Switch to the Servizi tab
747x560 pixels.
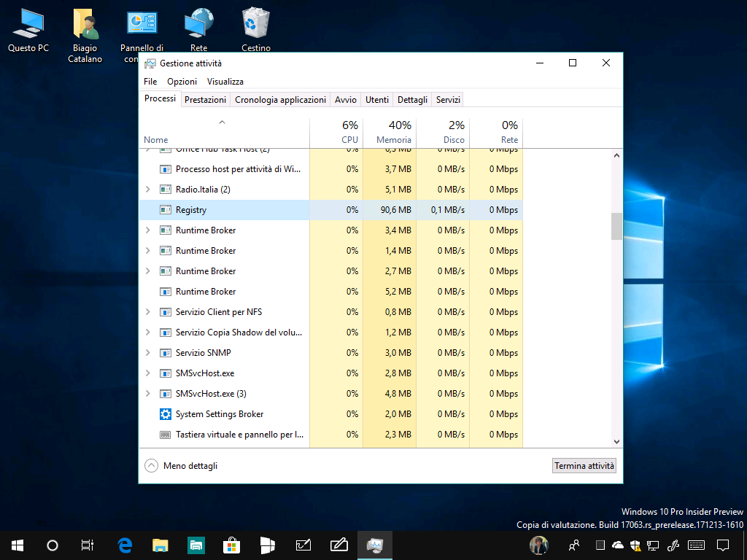449,100
